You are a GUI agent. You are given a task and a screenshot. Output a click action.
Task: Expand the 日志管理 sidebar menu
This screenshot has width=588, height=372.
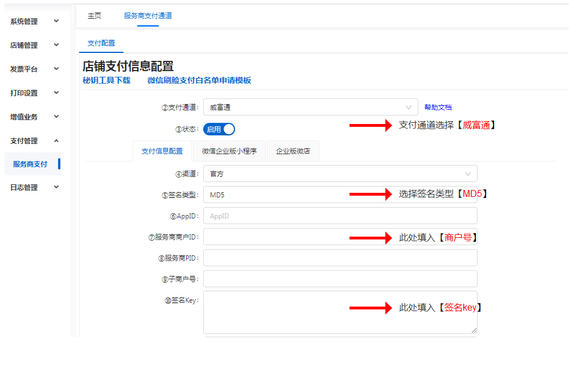tap(34, 188)
